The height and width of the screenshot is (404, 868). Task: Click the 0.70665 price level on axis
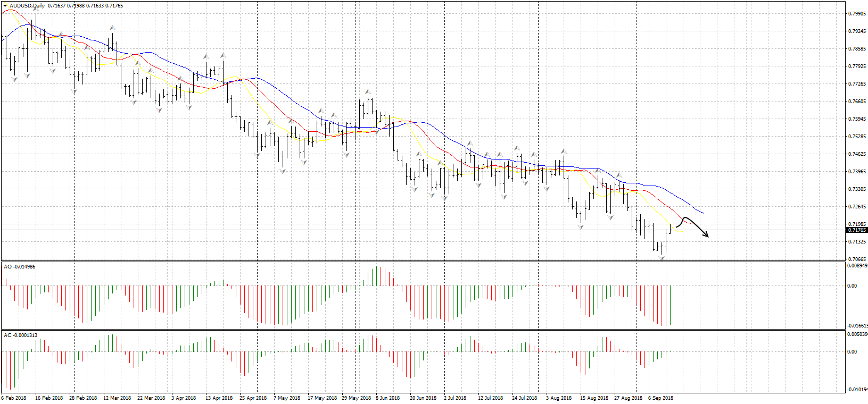click(857, 259)
